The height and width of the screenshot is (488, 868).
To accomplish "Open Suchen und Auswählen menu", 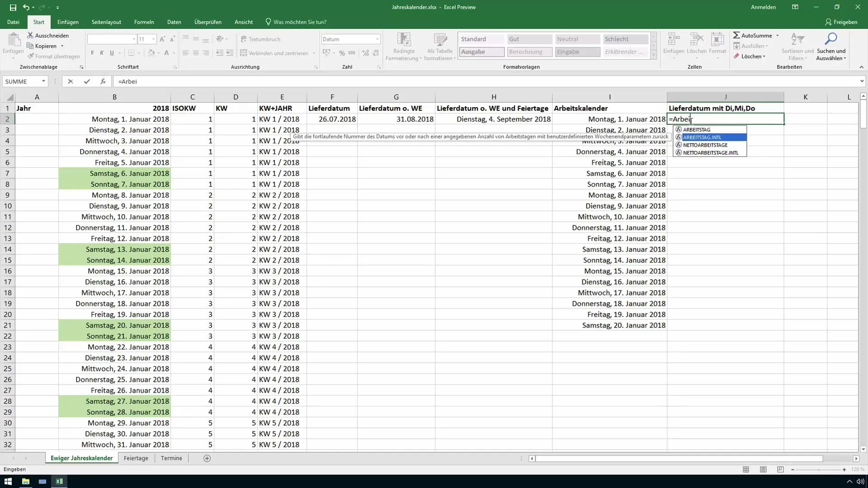I will [x=831, y=47].
